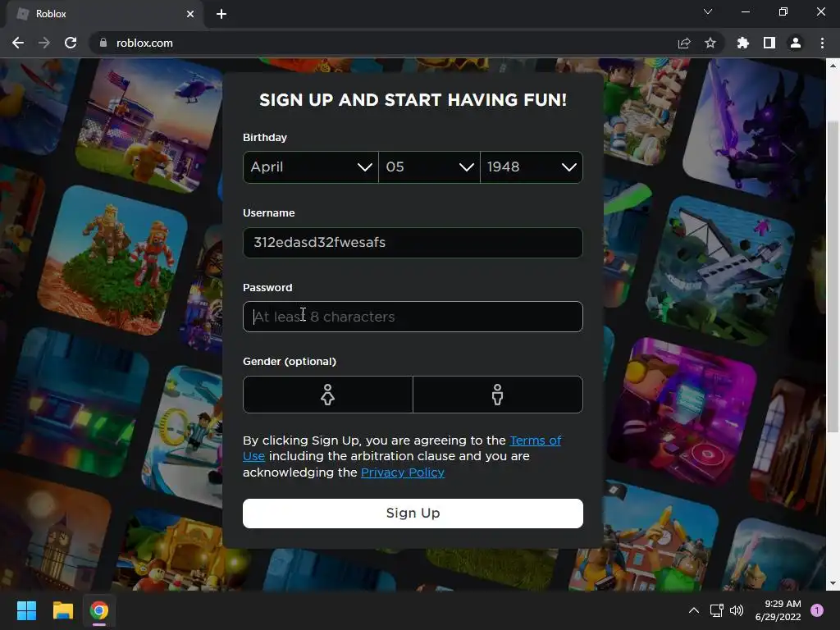The image size is (840, 630).
Task: Click the purple dragon game thumbnail
Action: (x=753, y=127)
